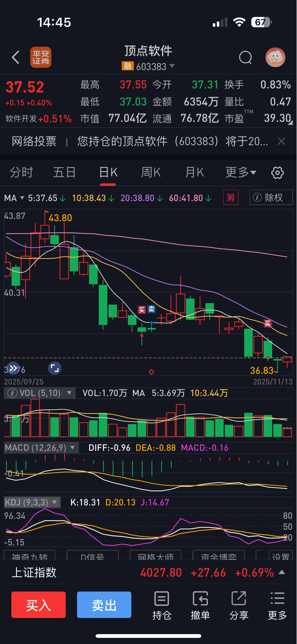Tap the 分享 share icon
The image size is (297, 644).
click(239, 606)
